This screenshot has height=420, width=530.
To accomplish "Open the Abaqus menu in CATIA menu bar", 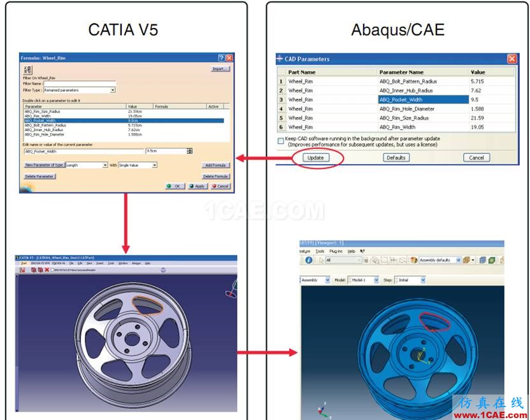I will (136, 263).
